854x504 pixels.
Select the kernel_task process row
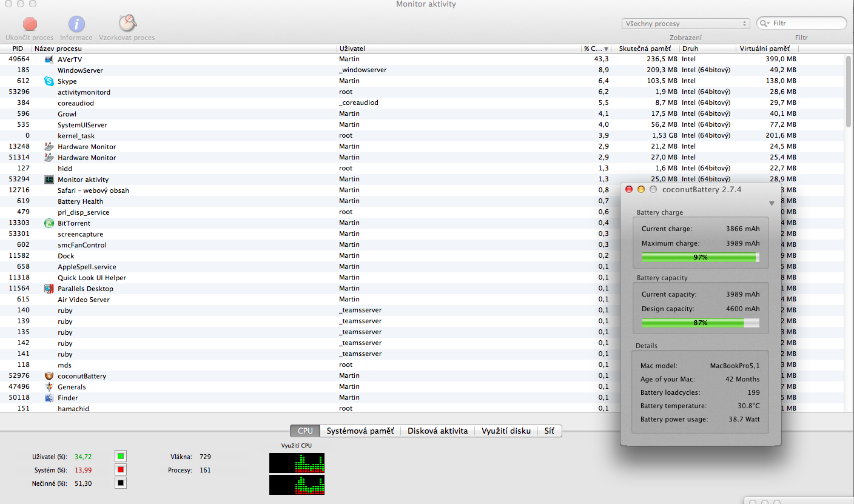(x=422, y=136)
